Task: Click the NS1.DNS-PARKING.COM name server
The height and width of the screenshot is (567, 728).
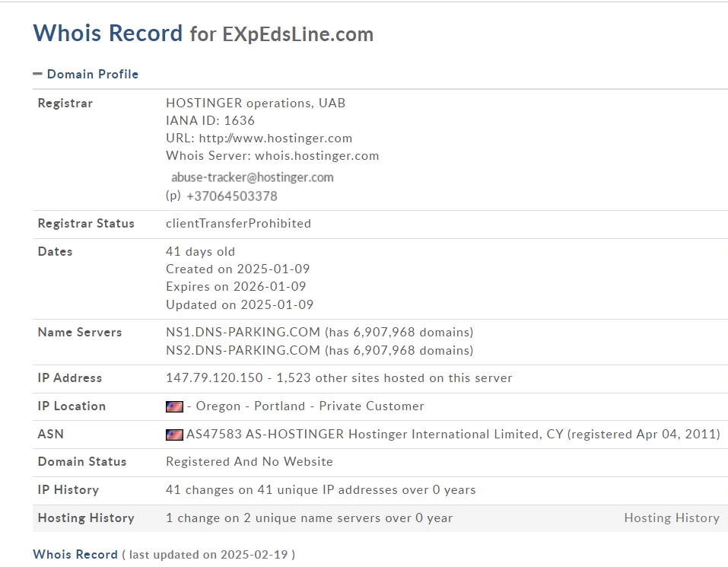Action: [x=243, y=333]
